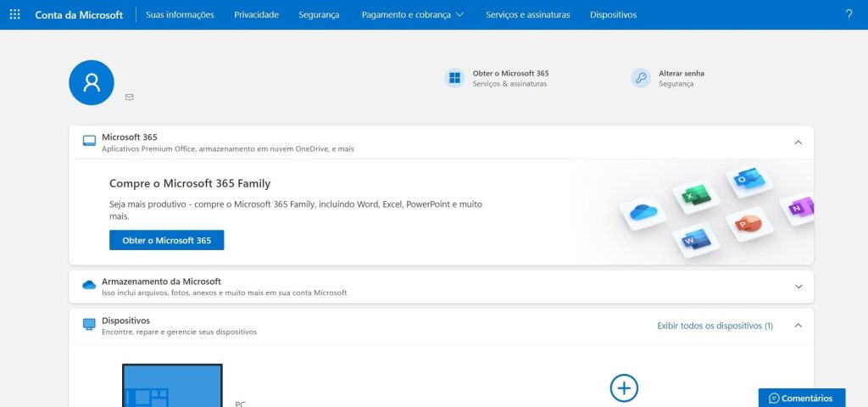Click the PC device thumbnail image
This screenshot has height=407, width=868.
(172, 386)
